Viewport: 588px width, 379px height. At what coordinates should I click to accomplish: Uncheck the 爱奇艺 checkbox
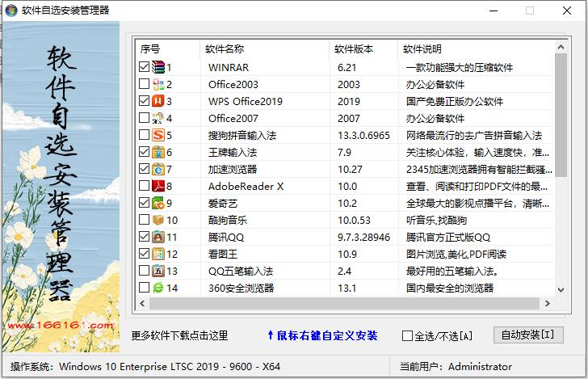(144, 202)
